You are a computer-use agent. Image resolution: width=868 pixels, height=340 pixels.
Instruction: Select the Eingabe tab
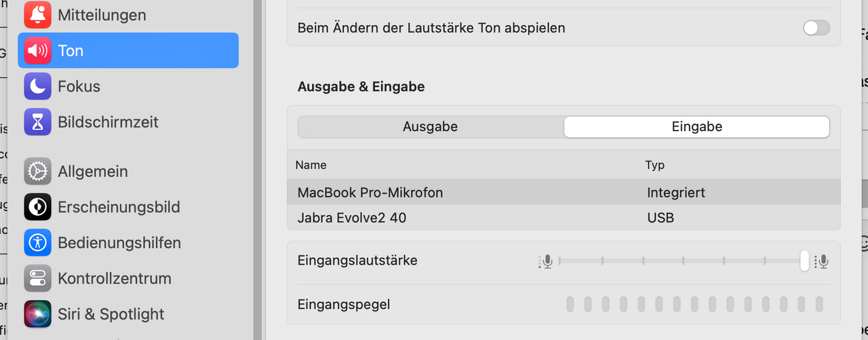[696, 127]
